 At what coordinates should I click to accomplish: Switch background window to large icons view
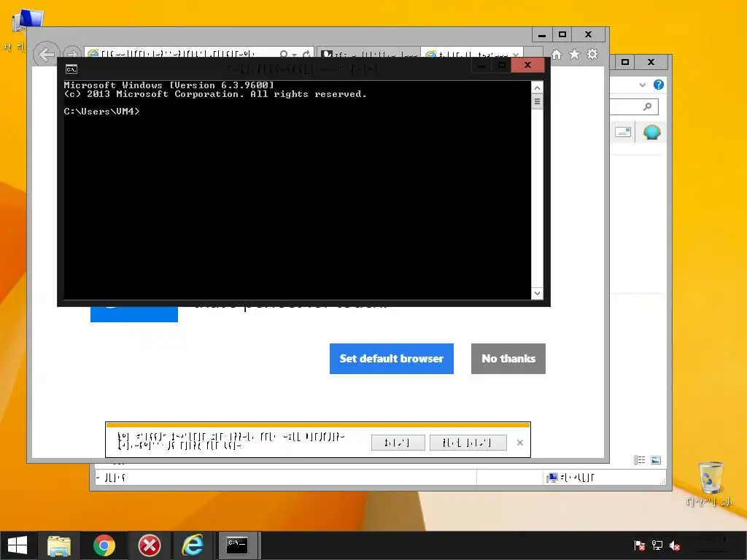point(656,460)
